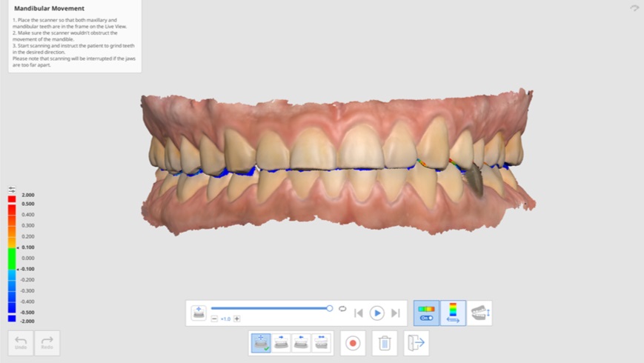Decrease playback speed with minus button
This screenshot has height=363, width=644.
(x=214, y=319)
